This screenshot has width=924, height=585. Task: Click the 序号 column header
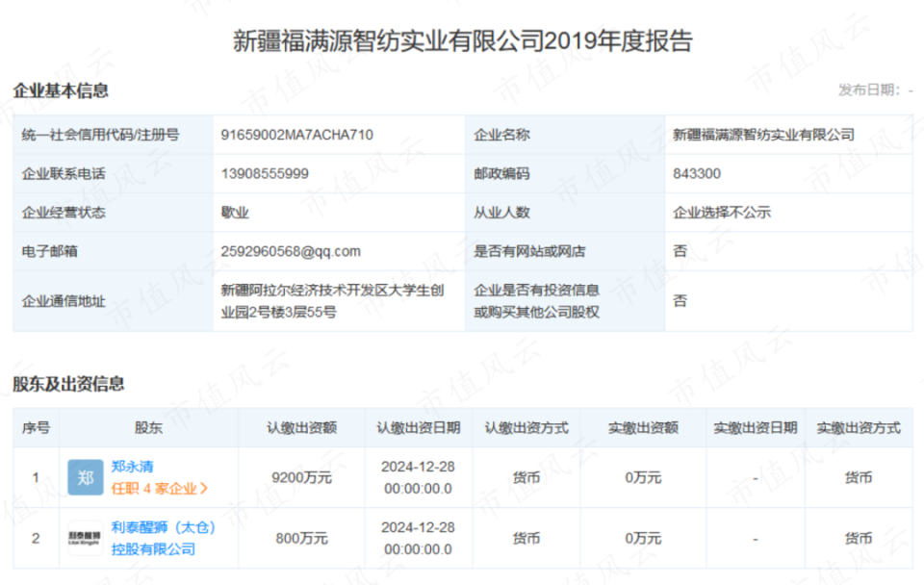[35, 426]
